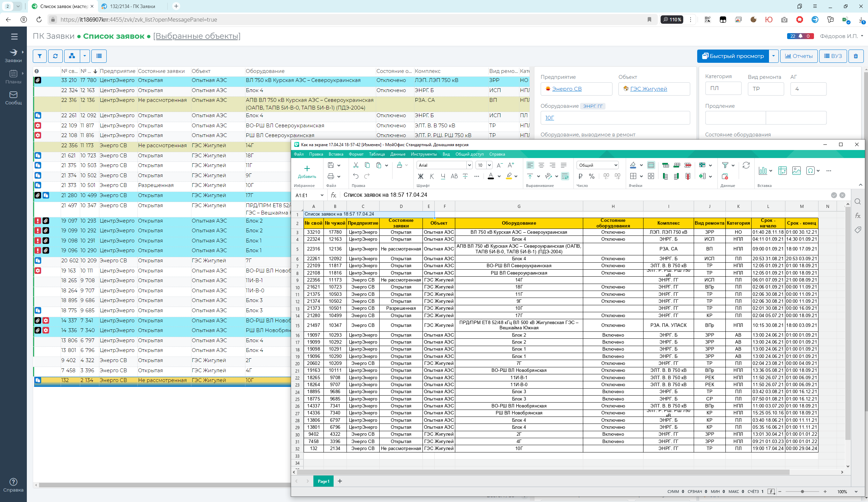Click the refresh list button
This screenshot has height=502, width=868.
55,56
